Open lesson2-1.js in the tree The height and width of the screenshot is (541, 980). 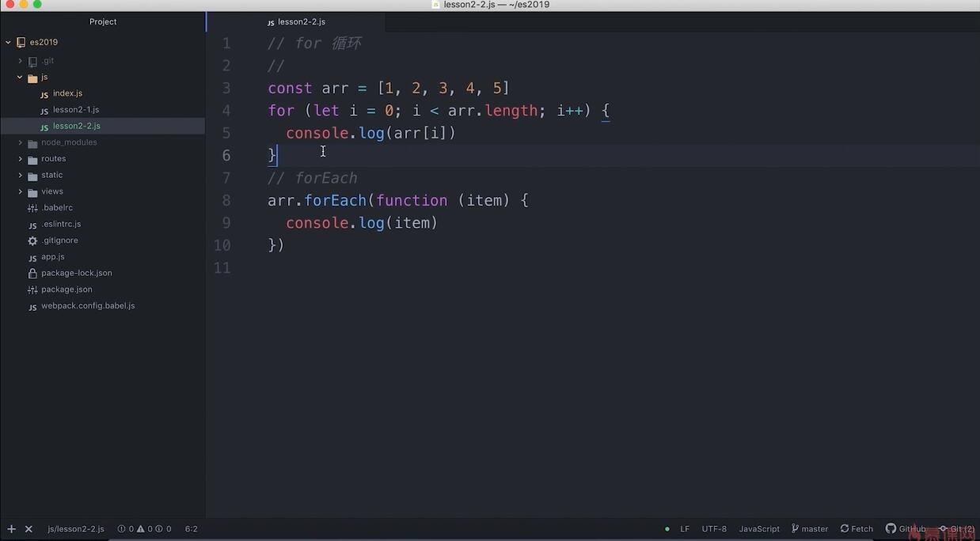point(76,110)
